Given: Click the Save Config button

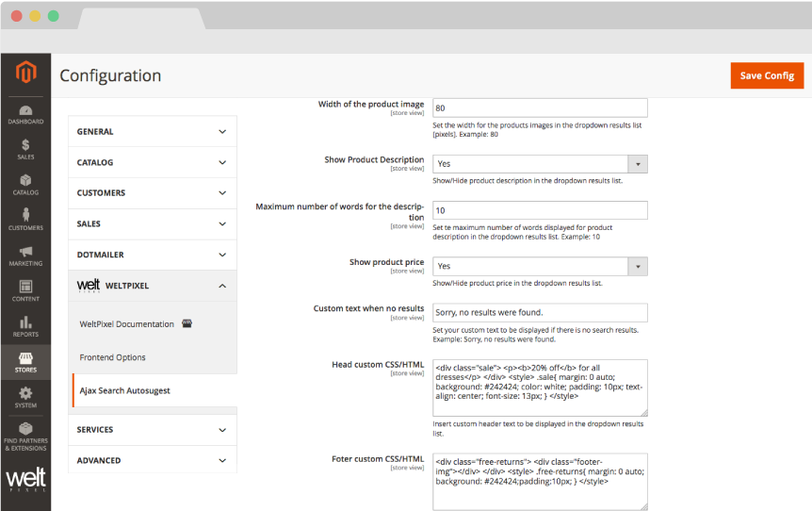Looking at the screenshot, I should coord(766,75).
